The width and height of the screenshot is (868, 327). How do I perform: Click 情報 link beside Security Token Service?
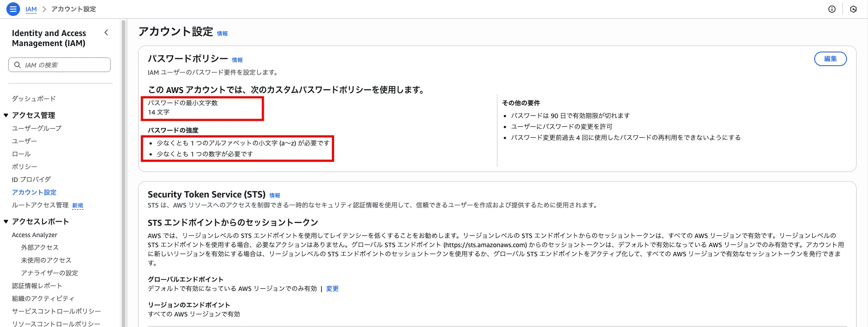tap(274, 195)
